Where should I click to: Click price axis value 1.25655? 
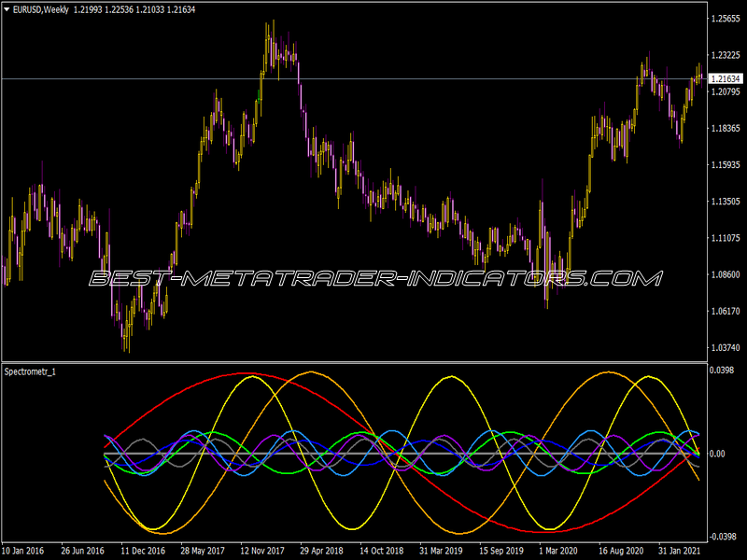tap(726, 19)
